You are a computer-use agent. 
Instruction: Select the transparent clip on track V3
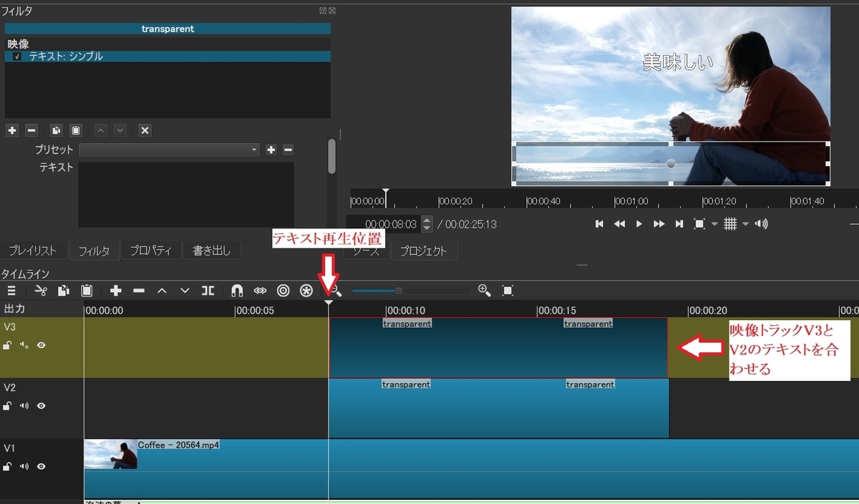click(498, 347)
